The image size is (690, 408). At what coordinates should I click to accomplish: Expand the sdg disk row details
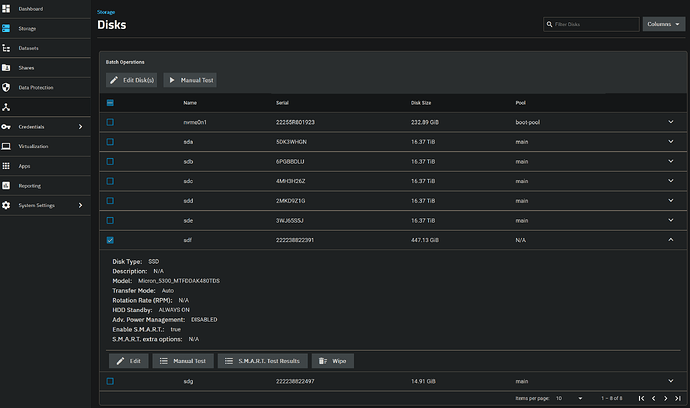click(671, 381)
